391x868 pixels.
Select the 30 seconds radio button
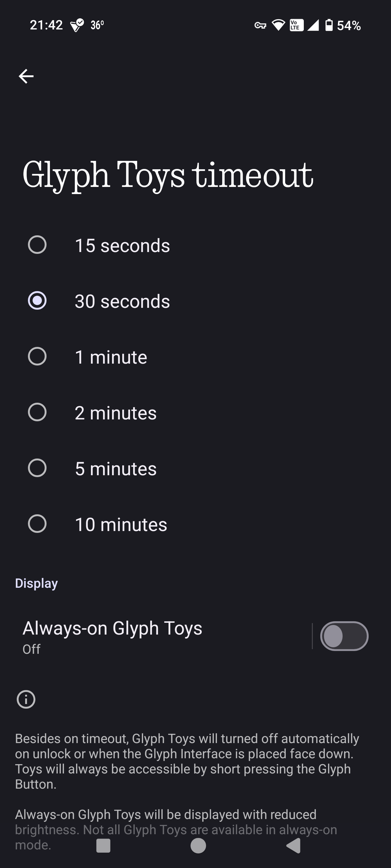37,301
